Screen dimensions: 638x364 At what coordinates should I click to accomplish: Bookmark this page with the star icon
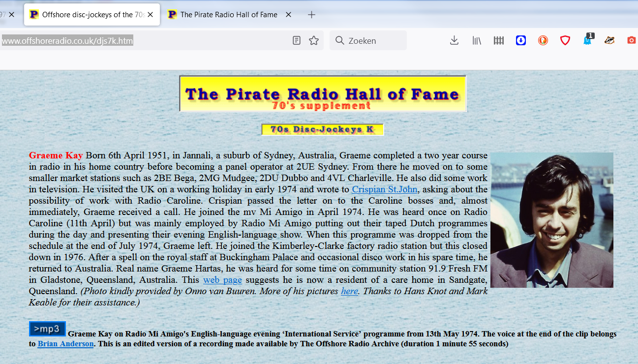tap(314, 40)
